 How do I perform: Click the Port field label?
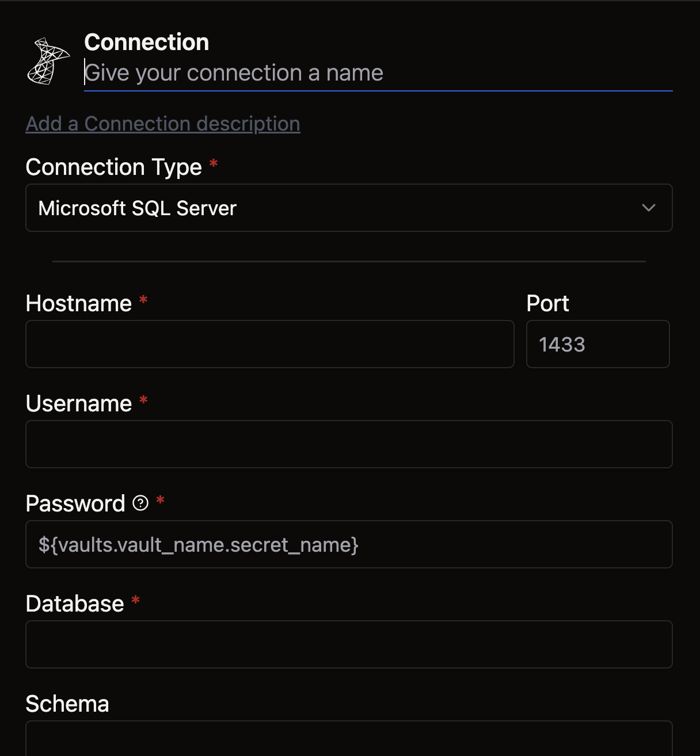(547, 303)
